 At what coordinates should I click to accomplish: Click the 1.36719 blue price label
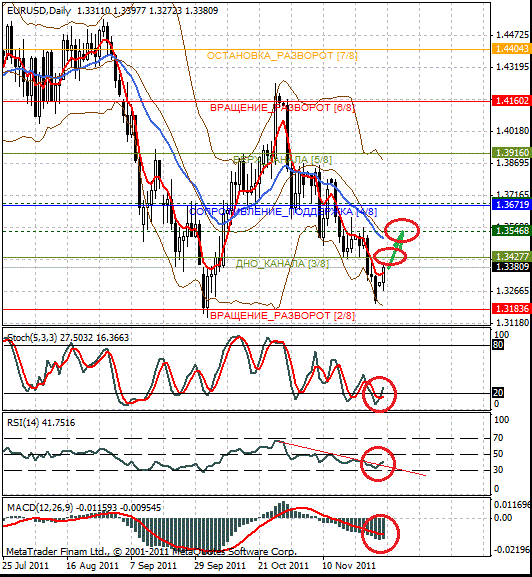click(x=511, y=204)
